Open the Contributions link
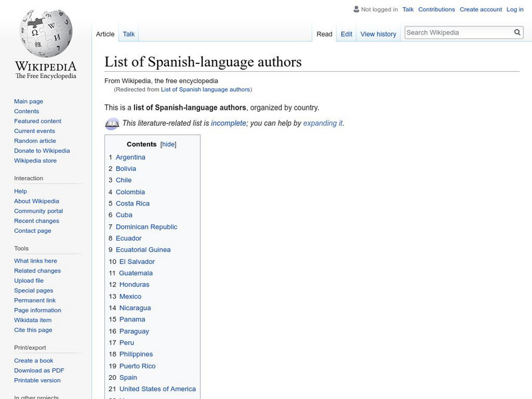The image size is (532, 399). pos(436,9)
